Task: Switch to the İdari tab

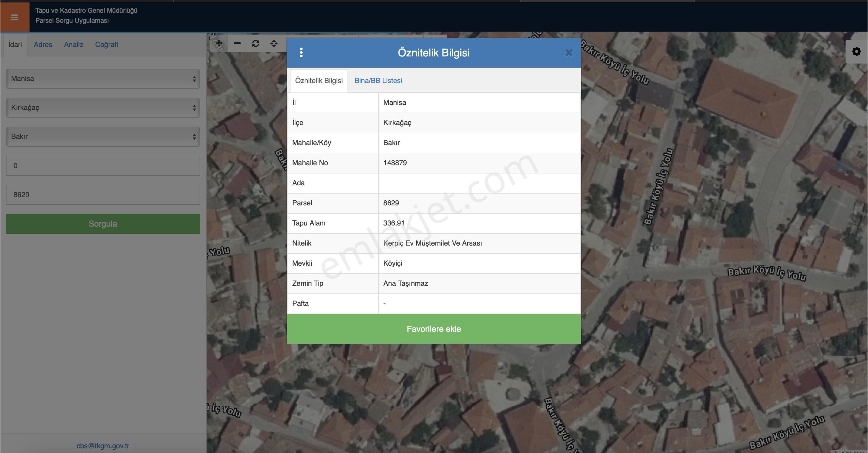Action: coord(15,45)
